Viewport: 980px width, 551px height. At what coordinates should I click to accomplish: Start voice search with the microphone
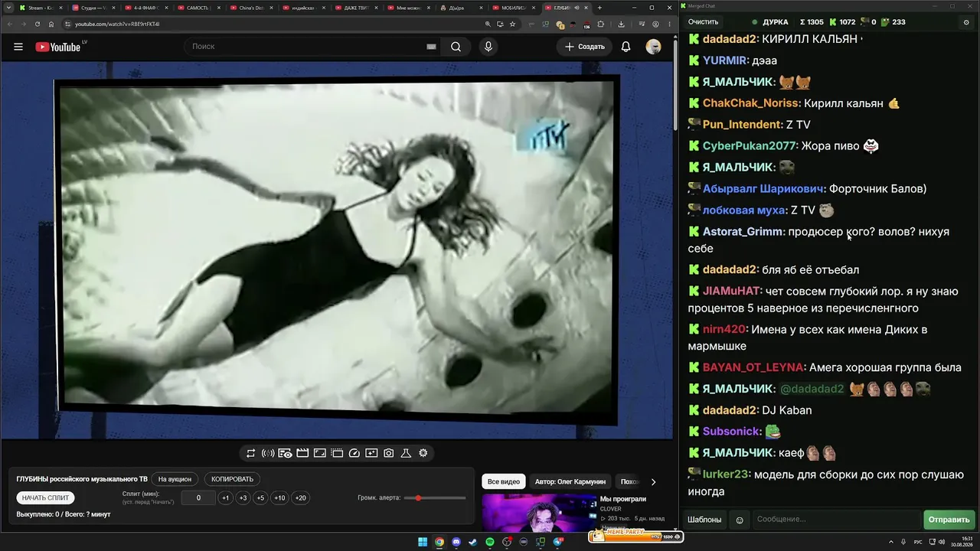tap(488, 47)
